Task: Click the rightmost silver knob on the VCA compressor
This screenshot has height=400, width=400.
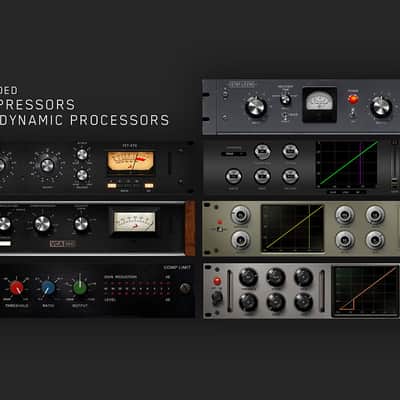Action: [81, 224]
